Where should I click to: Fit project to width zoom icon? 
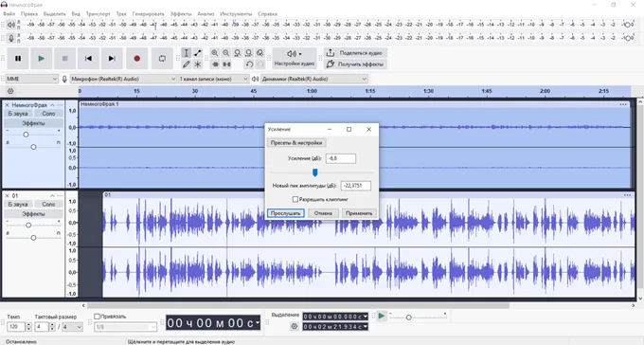[248, 53]
